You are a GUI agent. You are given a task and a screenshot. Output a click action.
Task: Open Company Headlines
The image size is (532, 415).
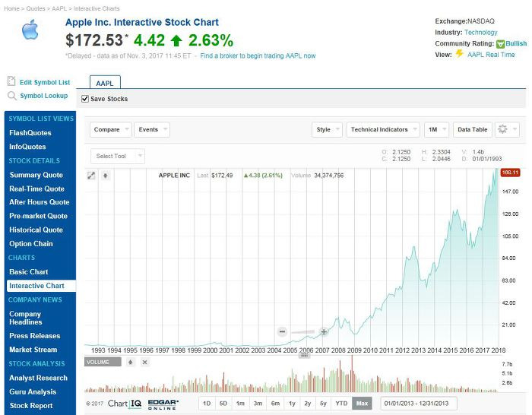tap(25, 318)
